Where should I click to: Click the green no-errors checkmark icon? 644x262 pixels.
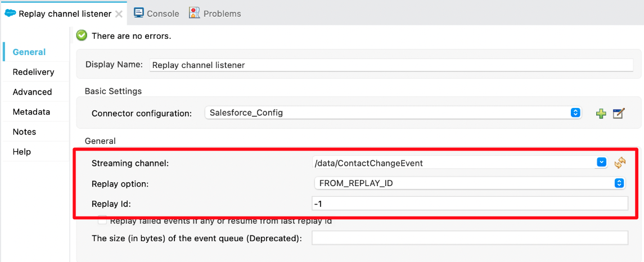point(82,36)
